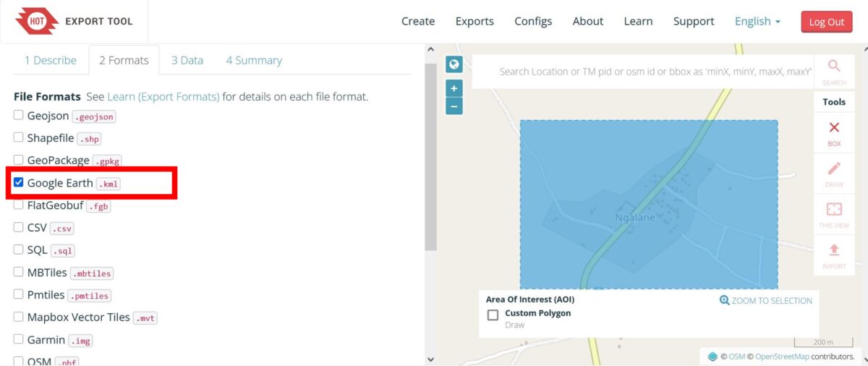Open the Configs page
Screen dimensions: 868x366
[x=533, y=21]
